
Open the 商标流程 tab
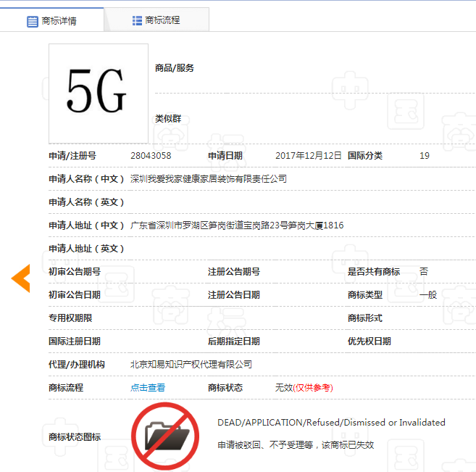[156, 20]
